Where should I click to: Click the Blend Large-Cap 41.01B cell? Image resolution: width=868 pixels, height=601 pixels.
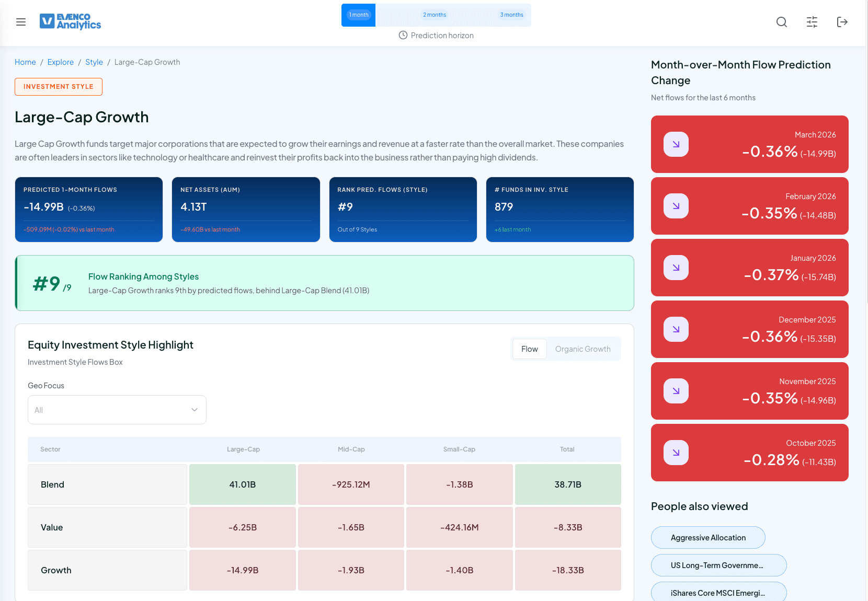click(243, 484)
